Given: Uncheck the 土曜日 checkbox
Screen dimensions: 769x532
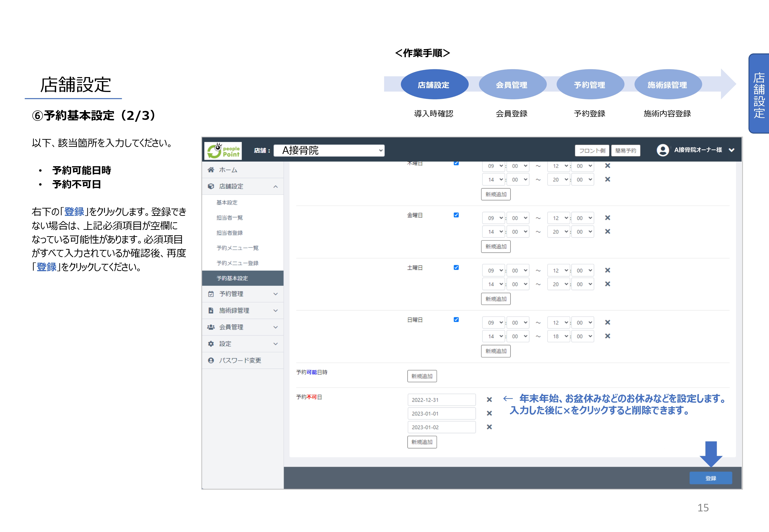Looking at the screenshot, I should [456, 268].
